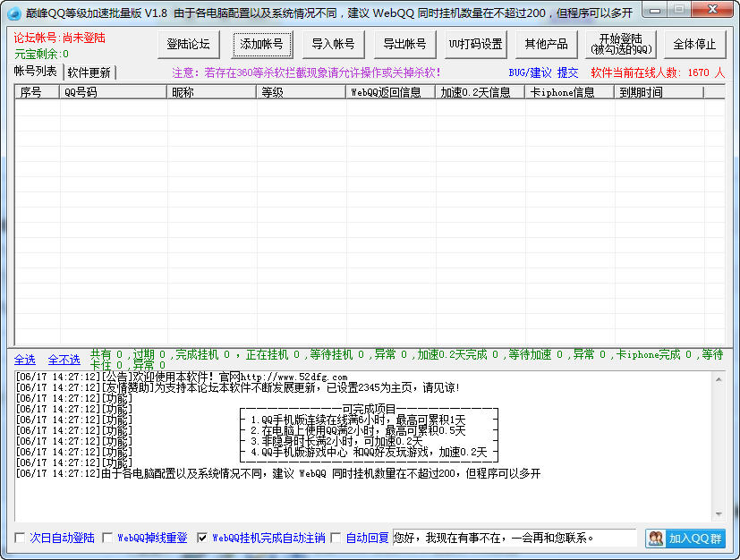Close the application window
740x560 pixels.
click(712, 10)
